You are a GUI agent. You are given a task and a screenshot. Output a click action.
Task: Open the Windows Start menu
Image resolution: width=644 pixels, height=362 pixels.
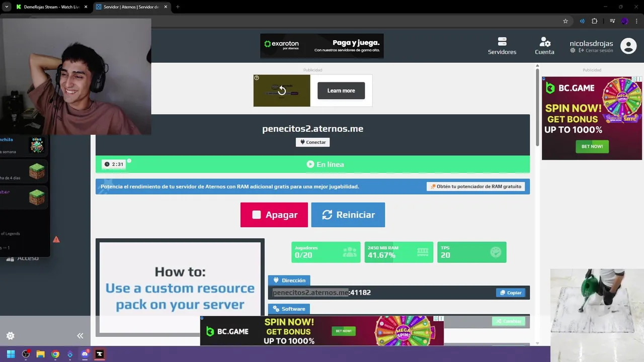(11, 354)
